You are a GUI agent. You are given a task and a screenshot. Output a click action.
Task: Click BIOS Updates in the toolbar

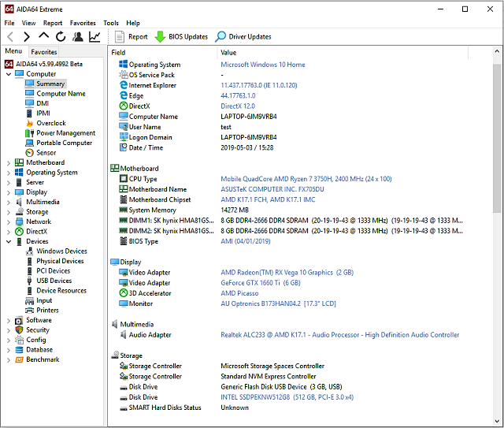(181, 37)
